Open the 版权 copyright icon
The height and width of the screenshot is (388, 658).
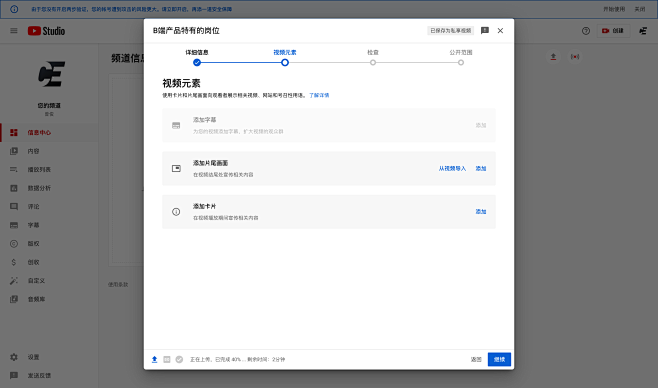coord(14,244)
